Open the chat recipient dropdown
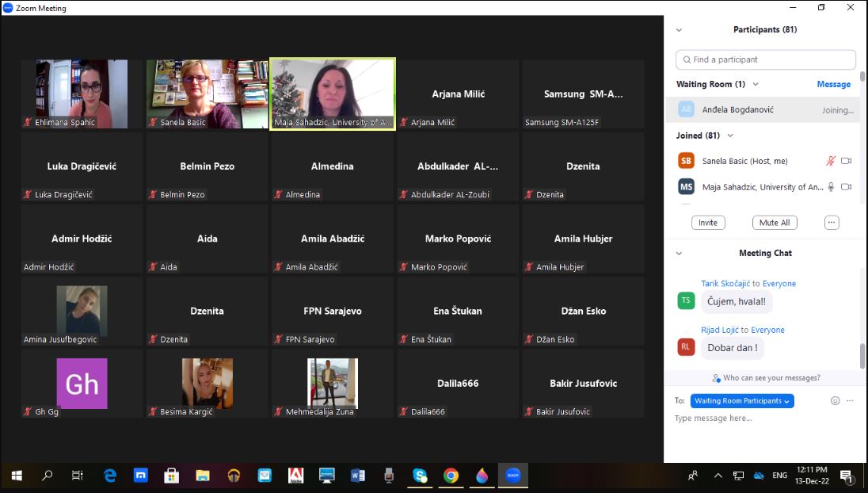Image resolution: width=868 pixels, height=493 pixels. click(x=742, y=401)
